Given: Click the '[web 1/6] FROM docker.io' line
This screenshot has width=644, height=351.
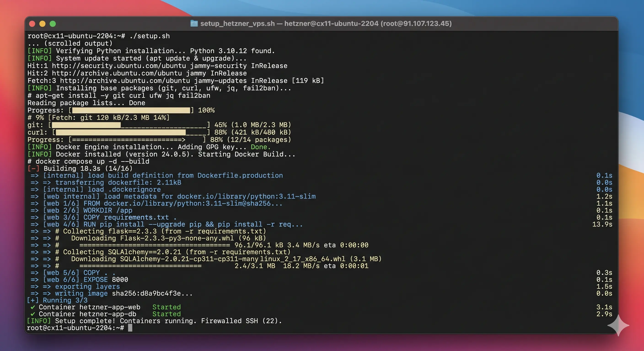Looking at the screenshot, I should [x=156, y=203].
